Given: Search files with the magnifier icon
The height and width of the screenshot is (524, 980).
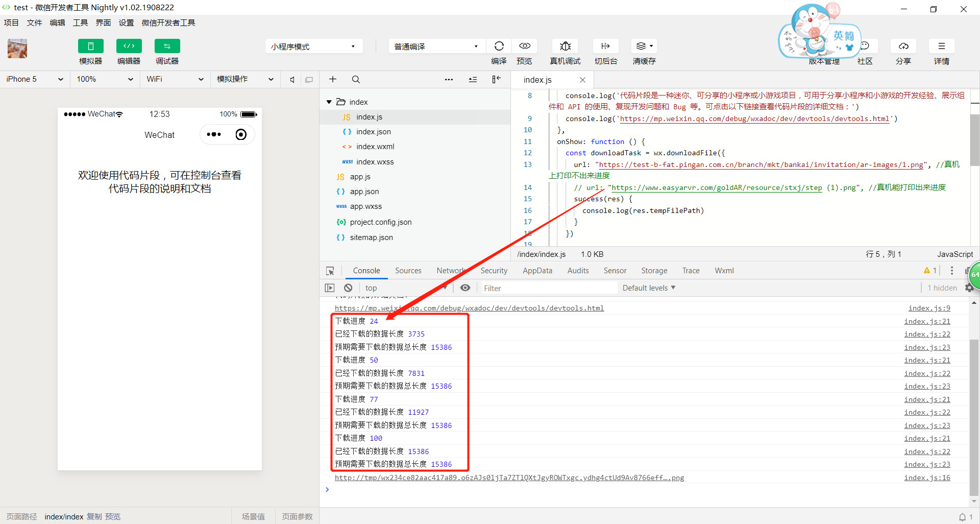Looking at the screenshot, I should (x=356, y=79).
